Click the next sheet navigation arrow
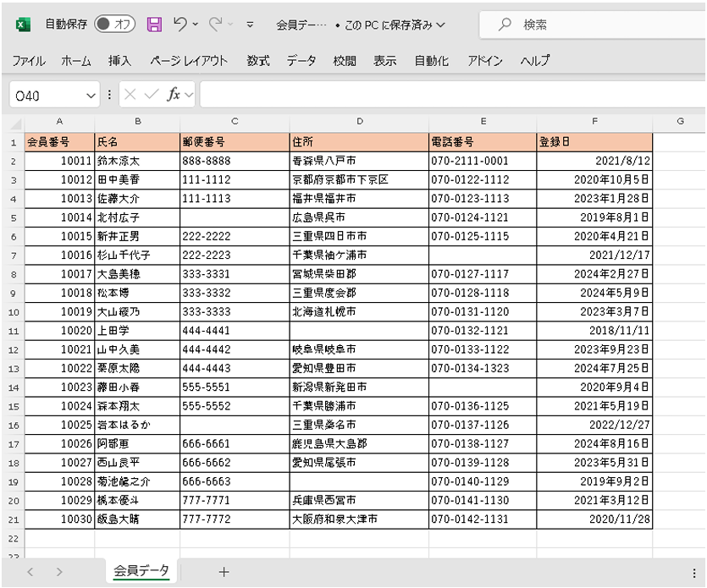707x588 pixels. (59, 572)
